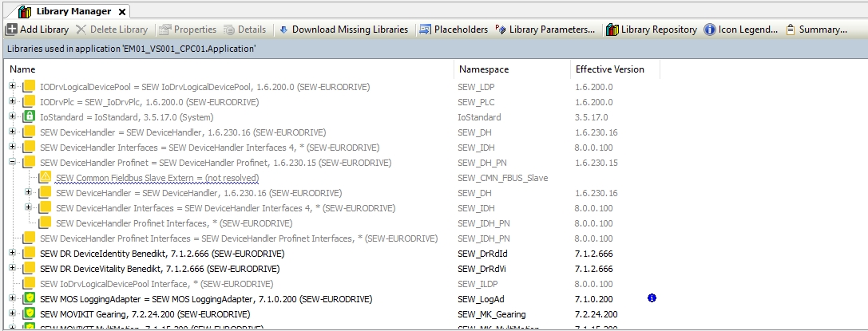Expand the SEW MOVIKIT Gearing library node

12,314
